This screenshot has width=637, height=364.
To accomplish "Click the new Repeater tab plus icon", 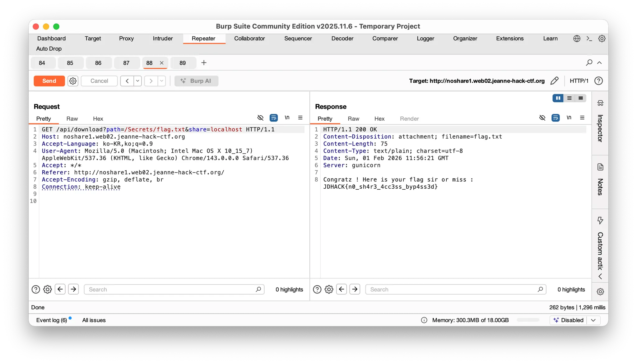I will coord(204,63).
